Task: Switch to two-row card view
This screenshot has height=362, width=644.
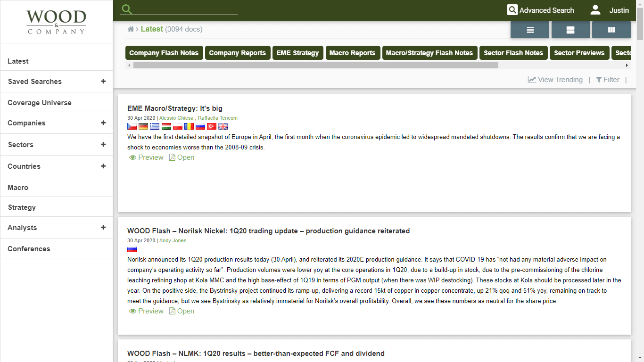Action: pos(570,30)
